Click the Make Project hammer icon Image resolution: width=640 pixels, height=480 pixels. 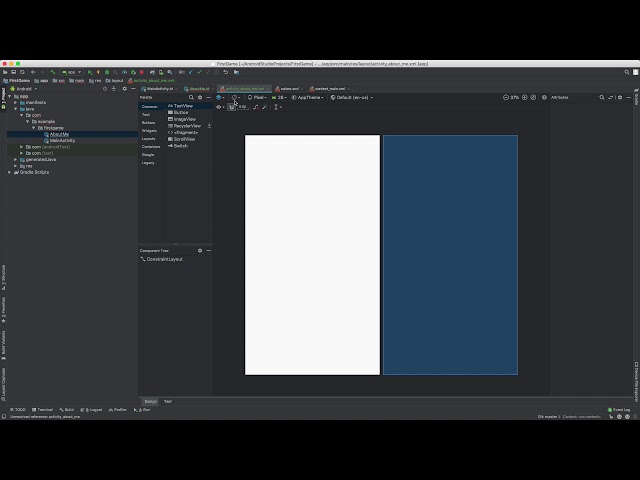click(53, 72)
